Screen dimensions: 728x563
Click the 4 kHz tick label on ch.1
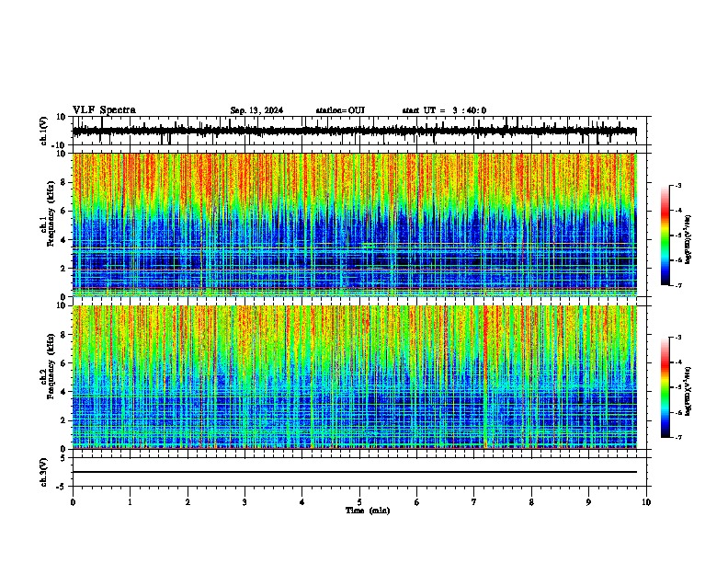pos(64,240)
